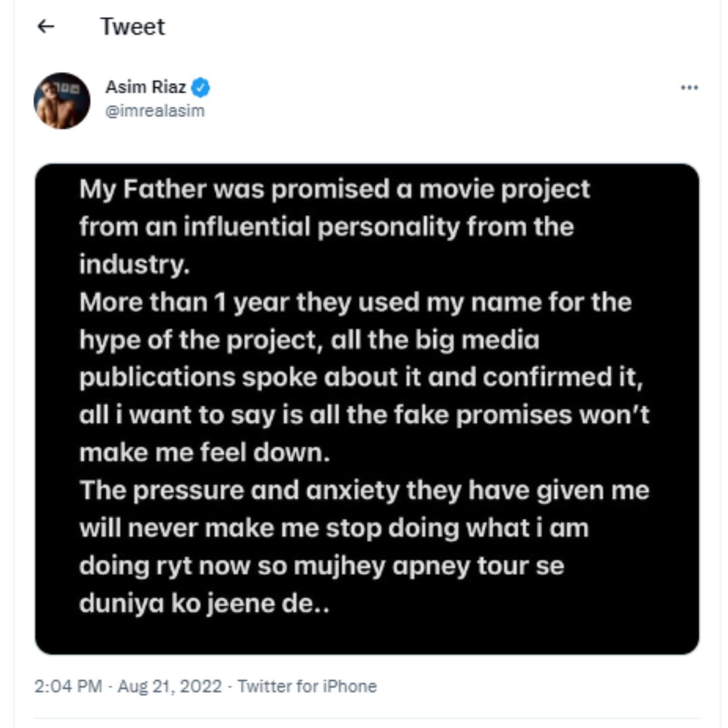728x728 pixels.
Task: Click the Aug 21, 2022 date
Action: coord(170,686)
